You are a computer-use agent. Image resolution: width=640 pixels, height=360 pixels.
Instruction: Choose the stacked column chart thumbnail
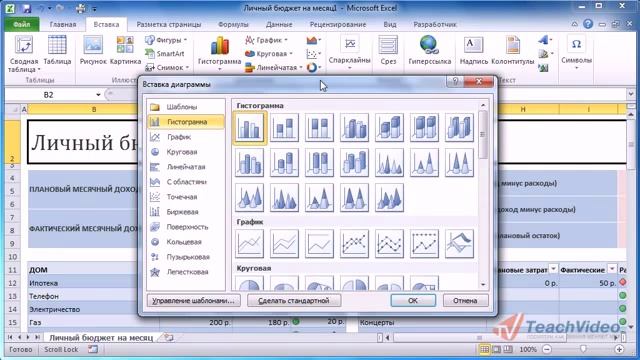pyautogui.click(x=284, y=128)
